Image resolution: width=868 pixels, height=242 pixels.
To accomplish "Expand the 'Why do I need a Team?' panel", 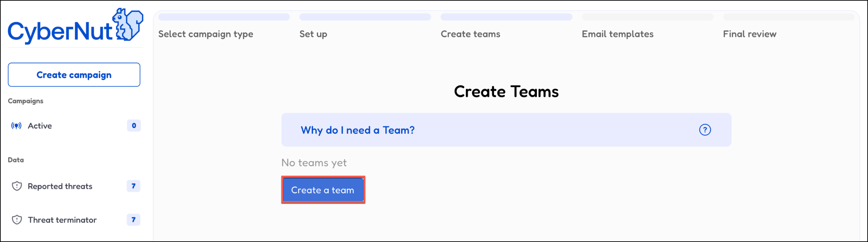I will point(357,130).
